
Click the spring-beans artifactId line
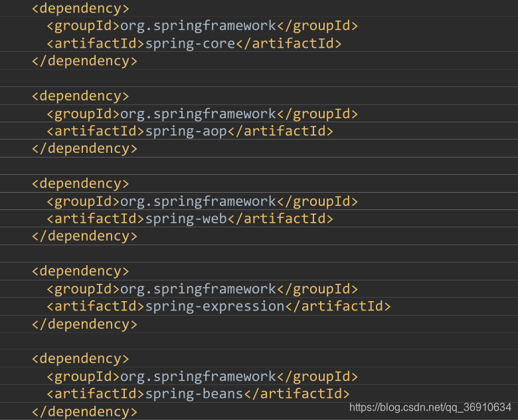click(x=198, y=394)
